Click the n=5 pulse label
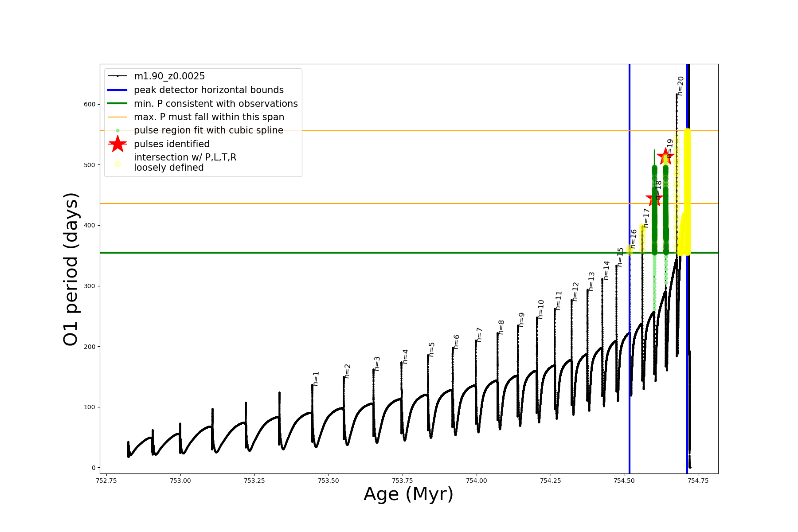Viewport: 798px width, 532px height. [431, 349]
